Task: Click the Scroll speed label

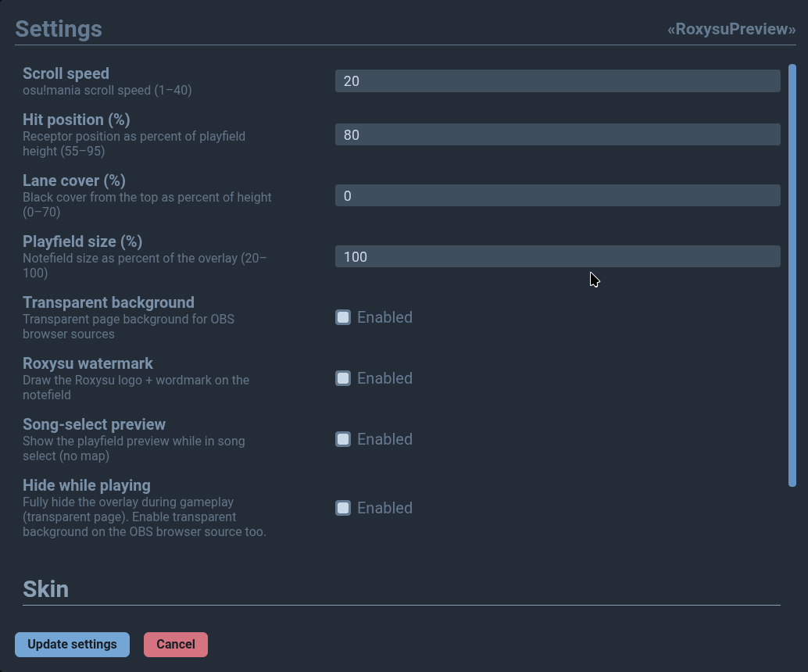Action: 66,73
